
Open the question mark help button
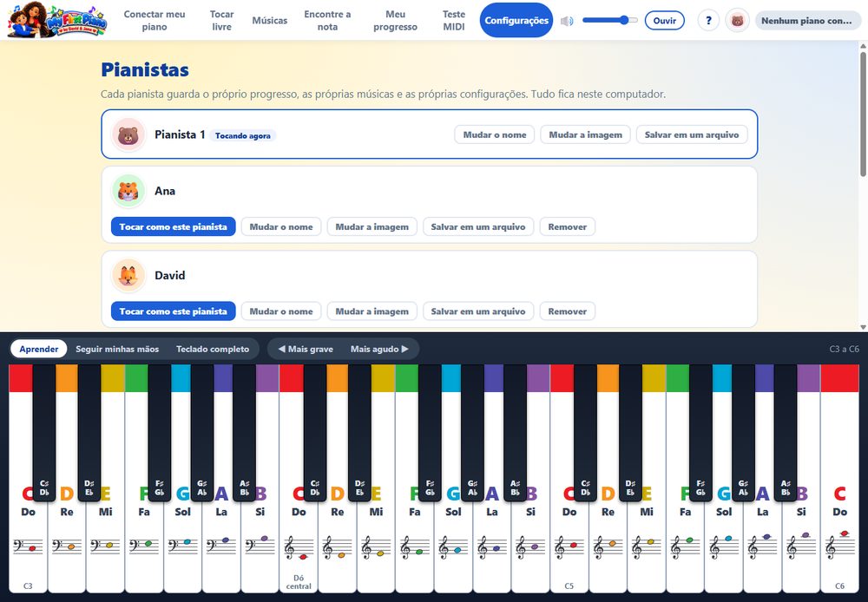pyautogui.click(x=708, y=21)
